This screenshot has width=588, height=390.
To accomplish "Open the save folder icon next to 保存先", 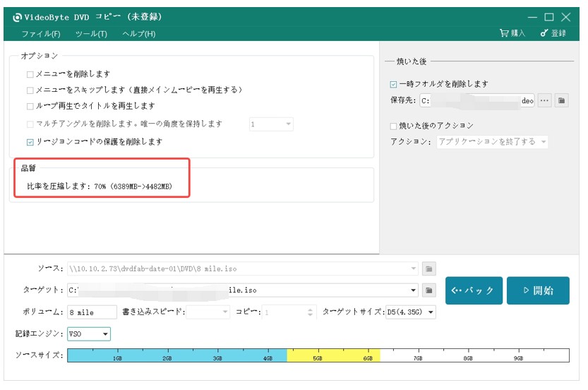I will pyautogui.click(x=561, y=100).
